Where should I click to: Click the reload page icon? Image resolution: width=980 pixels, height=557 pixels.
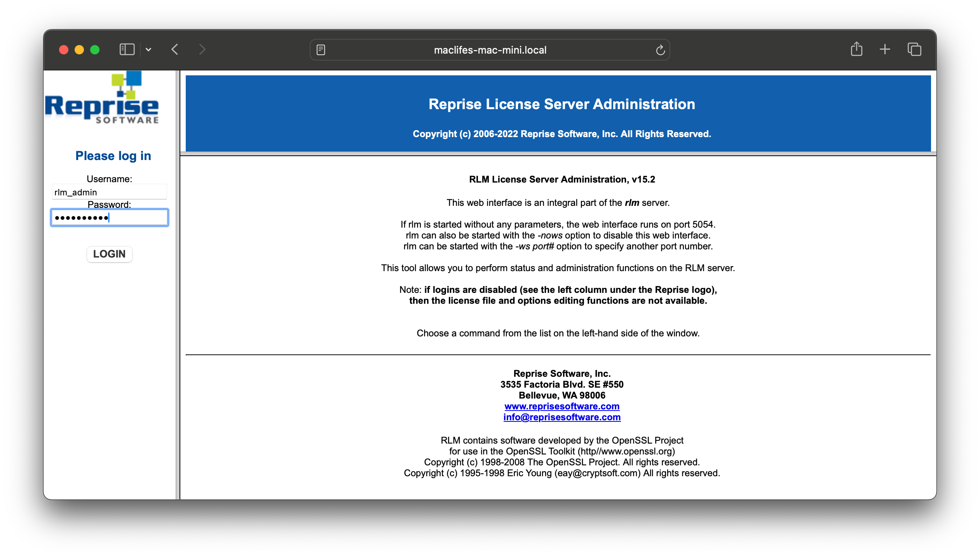(660, 50)
